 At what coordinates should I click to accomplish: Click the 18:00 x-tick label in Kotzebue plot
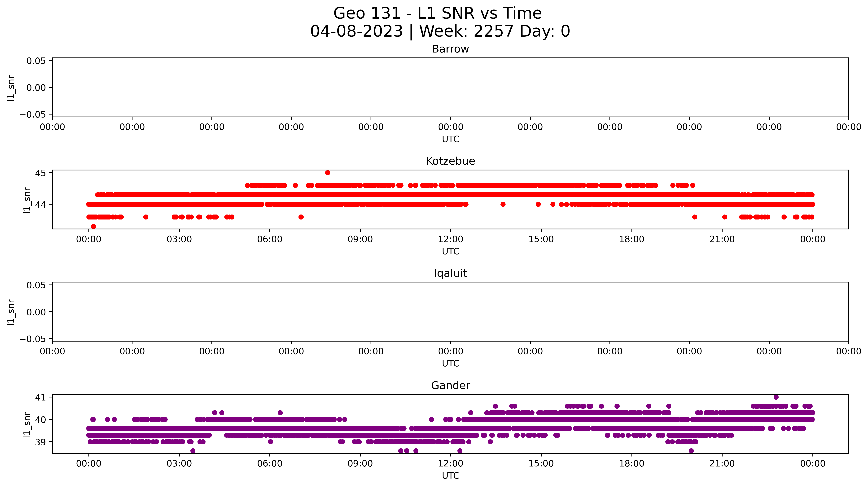[x=631, y=239]
